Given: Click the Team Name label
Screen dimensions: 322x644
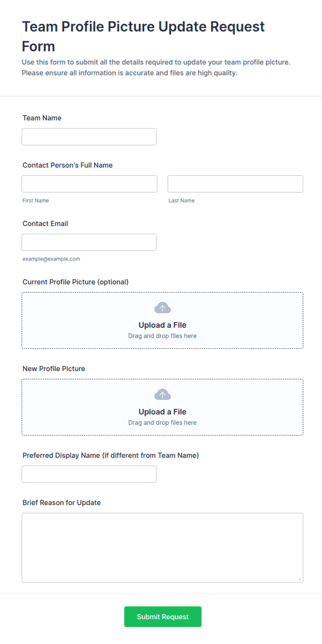Looking at the screenshot, I should tap(42, 118).
